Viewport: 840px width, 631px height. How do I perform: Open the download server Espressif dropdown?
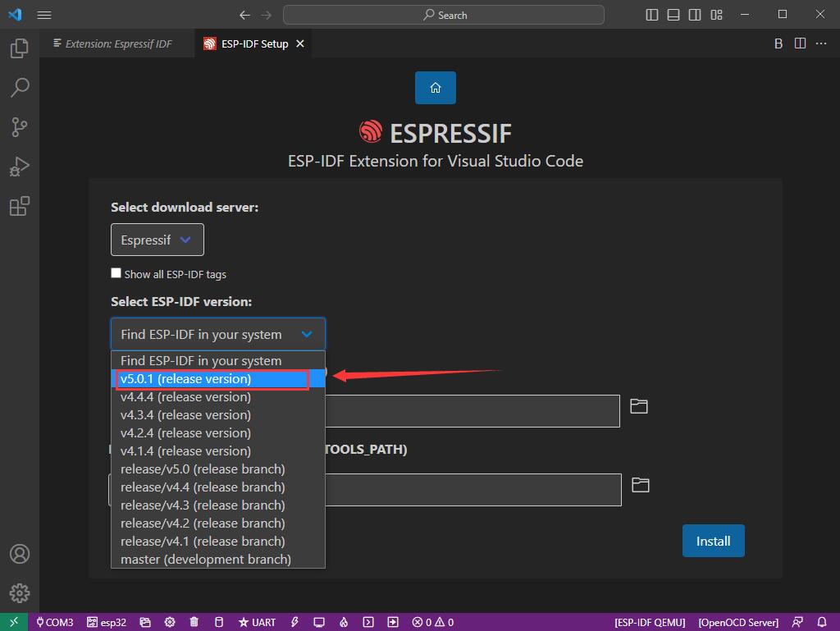pos(157,240)
